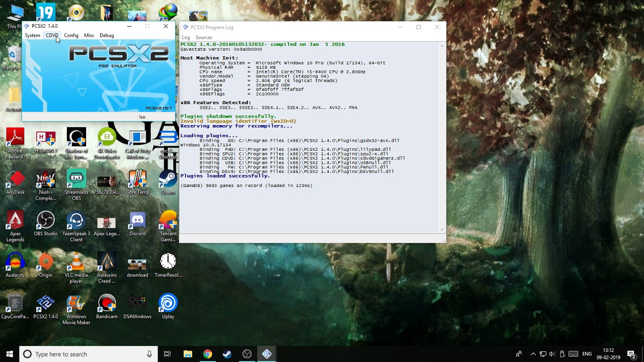Open Steam desktop shortcut

(x=168, y=183)
